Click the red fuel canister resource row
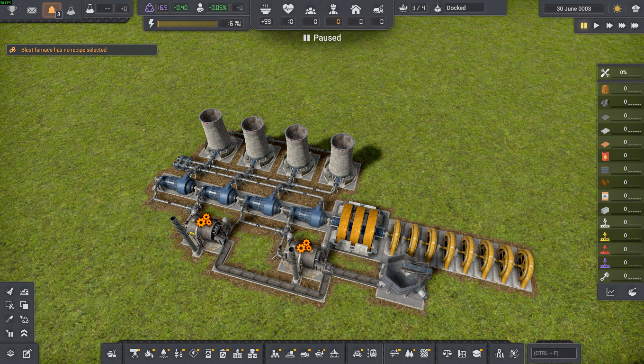This screenshot has width=644, height=364. (621, 155)
